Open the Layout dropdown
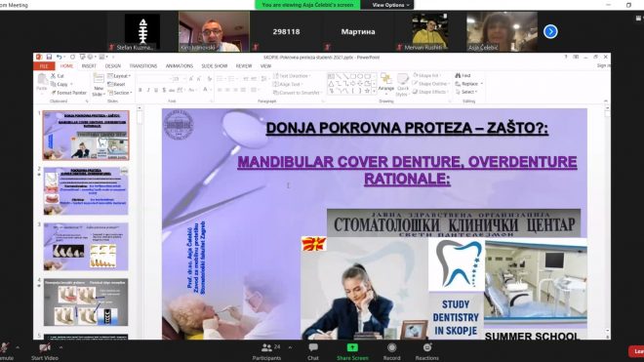The width and height of the screenshot is (644, 362). click(x=119, y=76)
